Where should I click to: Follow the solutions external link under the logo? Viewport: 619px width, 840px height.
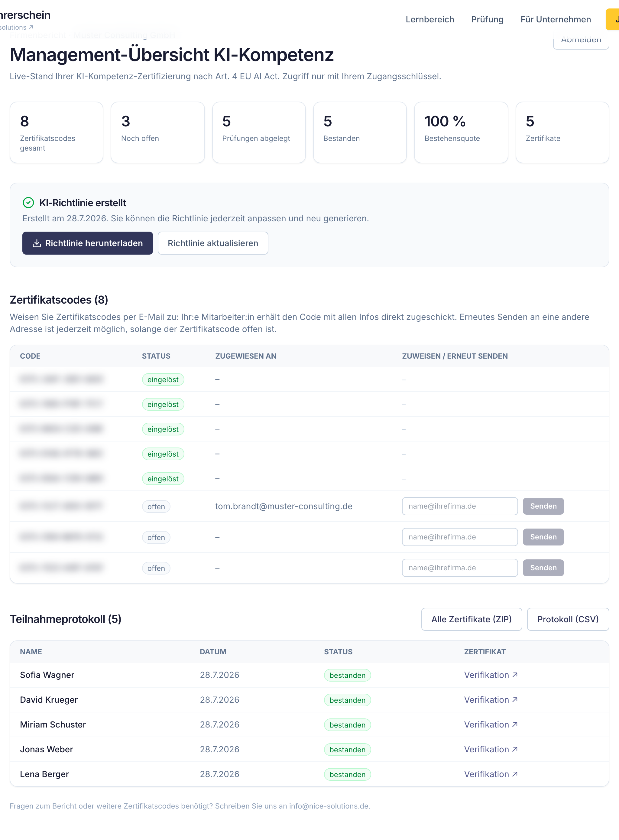17,27
